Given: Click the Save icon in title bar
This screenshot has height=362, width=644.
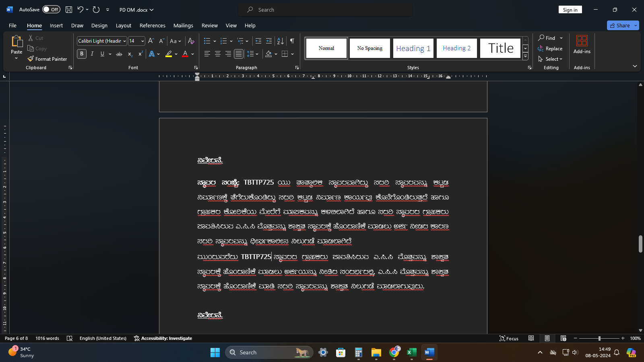Looking at the screenshot, I should click(69, 10).
